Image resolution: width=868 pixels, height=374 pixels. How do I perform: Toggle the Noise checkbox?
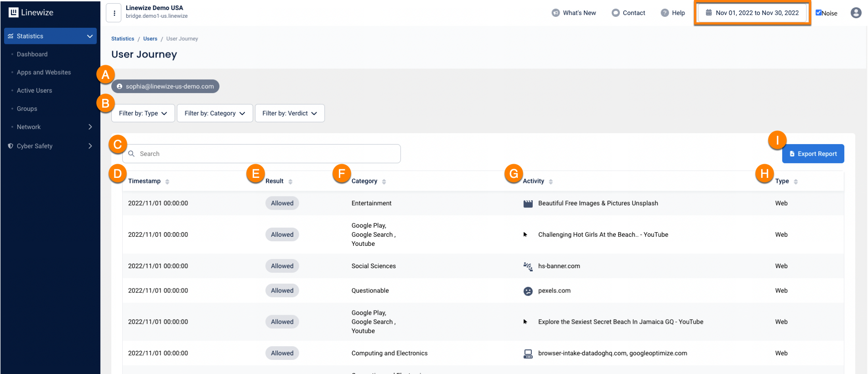click(819, 13)
